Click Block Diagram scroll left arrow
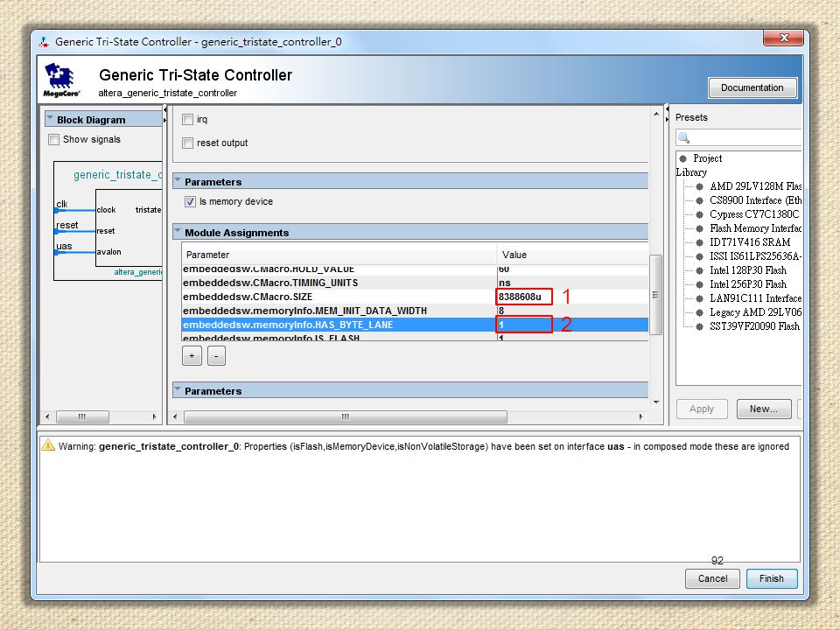Viewport: 840px width, 630px height. [47, 416]
